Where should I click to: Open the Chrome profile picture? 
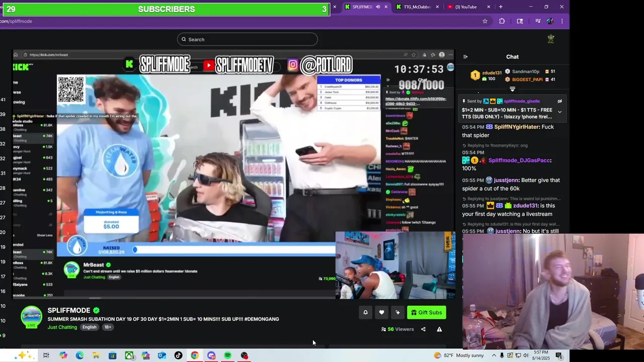(550, 21)
